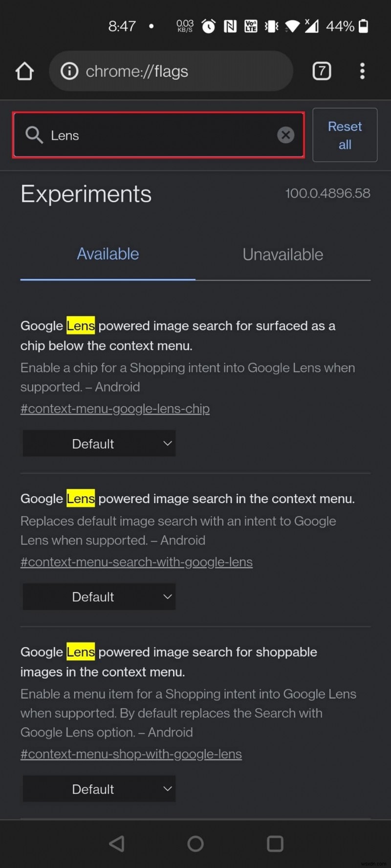Open the dropdown for shoppable images flag
Screen dimensions: 391x868
pyautogui.click(x=99, y=788)
